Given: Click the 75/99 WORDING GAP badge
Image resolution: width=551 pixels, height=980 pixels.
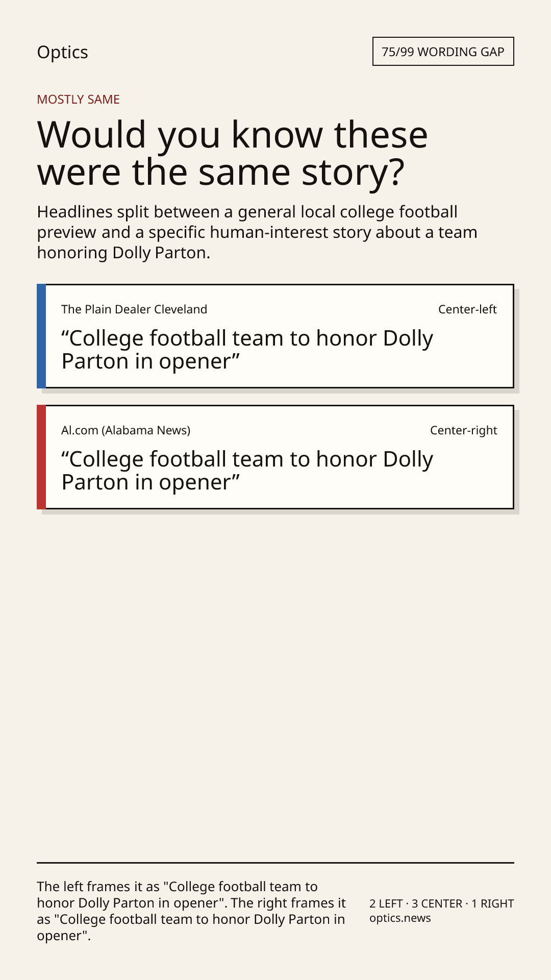Looking at the screenshot, I should point(443,52).
